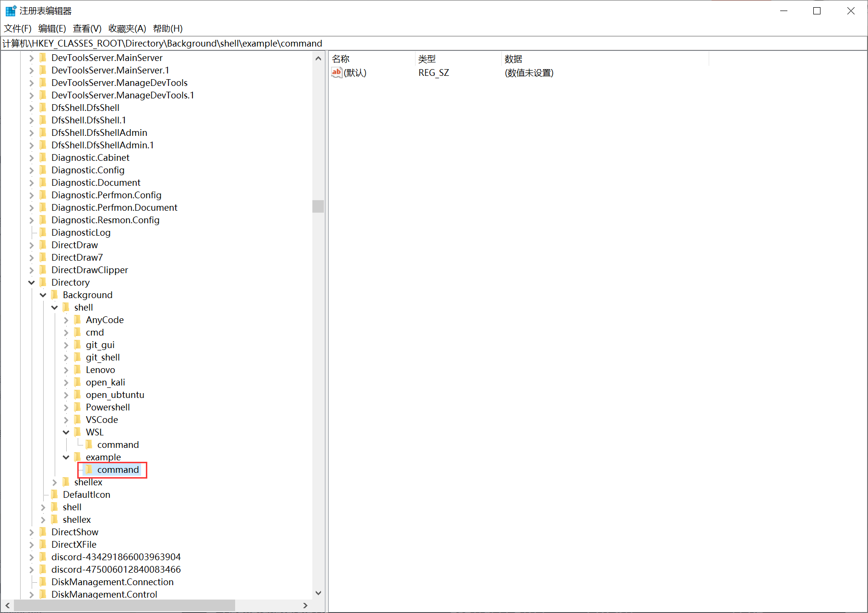Collapse the Directory key node
This screenshot has width=868, height=613.
[32, 282]
